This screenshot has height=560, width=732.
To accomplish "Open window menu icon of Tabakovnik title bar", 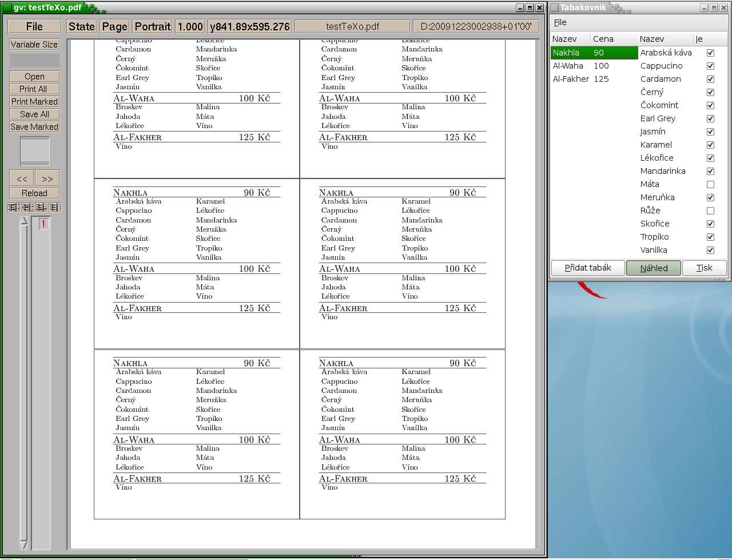I will click(x=554, y=7).
